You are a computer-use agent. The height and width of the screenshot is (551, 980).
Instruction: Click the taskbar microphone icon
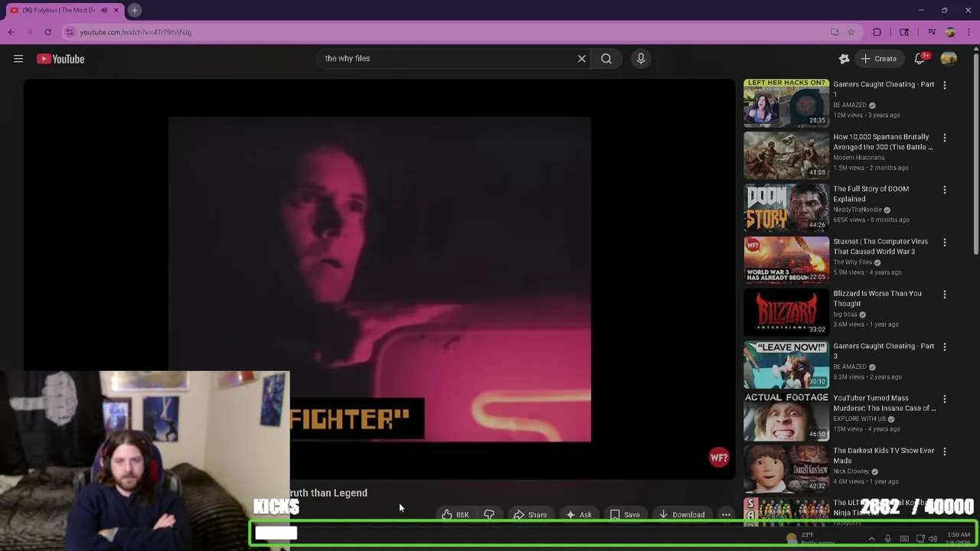coord(887,539)
